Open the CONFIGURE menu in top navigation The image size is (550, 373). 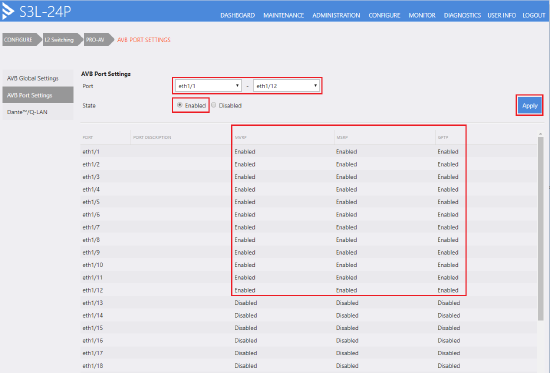[384, 15]
